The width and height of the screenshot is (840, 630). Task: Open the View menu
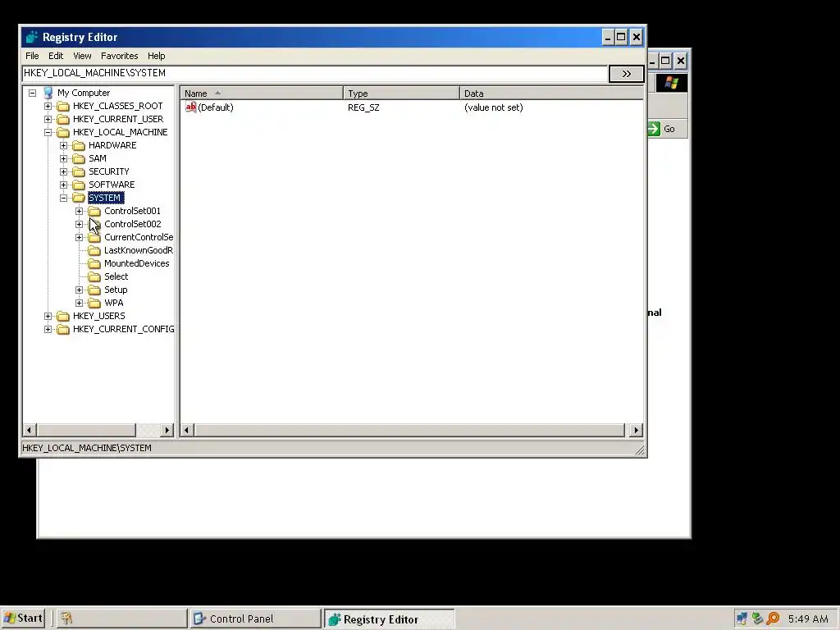pyautogui.click(x=82, y=56)
